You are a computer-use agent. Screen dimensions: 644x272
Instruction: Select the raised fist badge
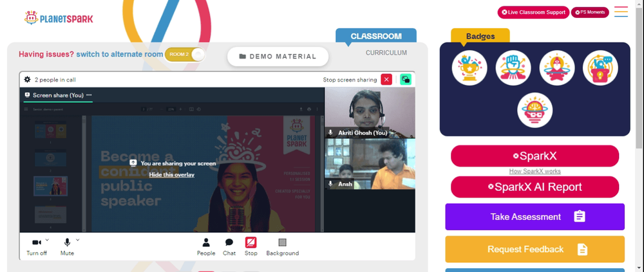513,68
